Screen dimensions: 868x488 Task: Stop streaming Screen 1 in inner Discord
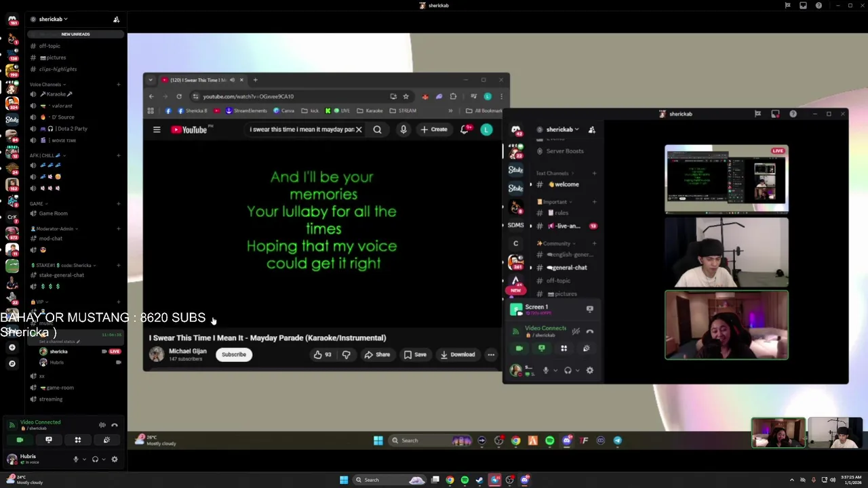coord(590,308)
